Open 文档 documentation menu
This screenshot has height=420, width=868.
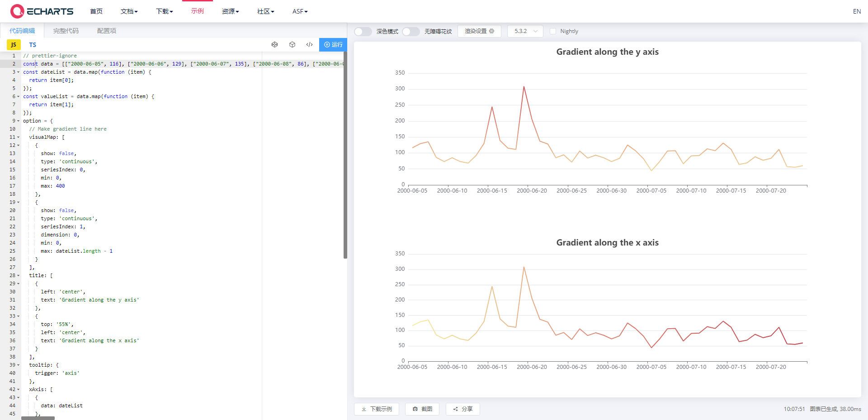[129, 11]
